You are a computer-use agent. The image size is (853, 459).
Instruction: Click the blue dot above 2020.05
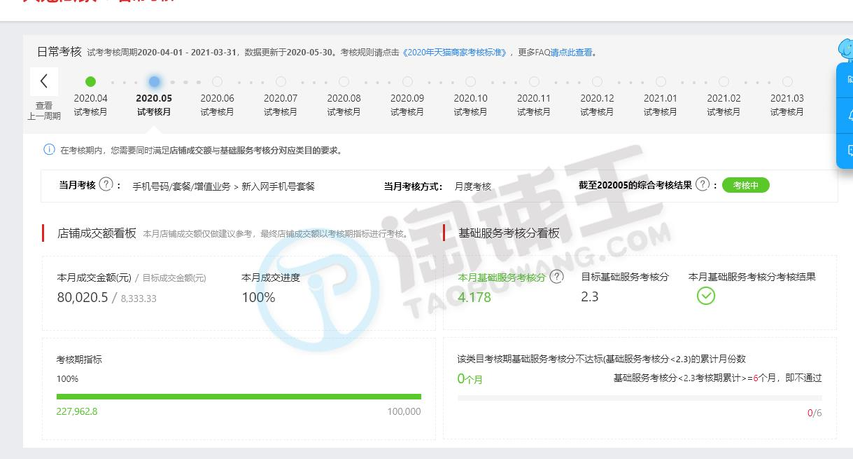click(x=154, y=82)
